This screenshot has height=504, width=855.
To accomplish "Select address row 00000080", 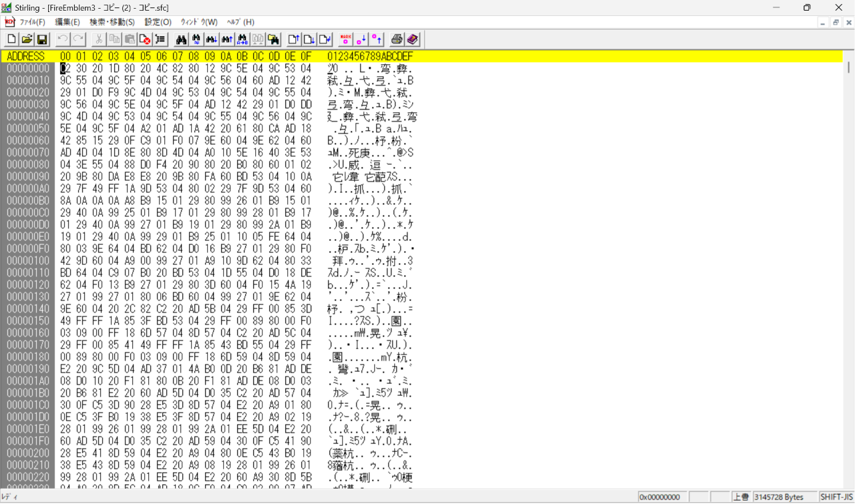I will coord(28,164).
